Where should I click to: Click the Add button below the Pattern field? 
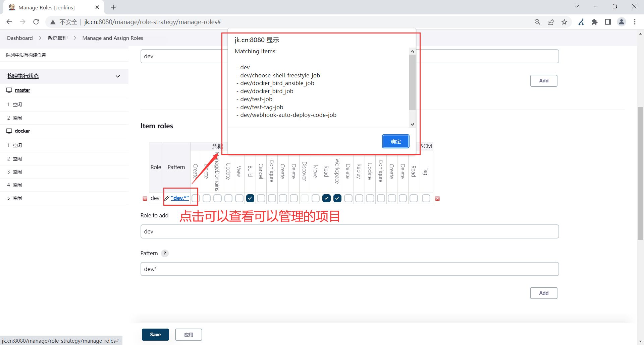coord(544,293)
